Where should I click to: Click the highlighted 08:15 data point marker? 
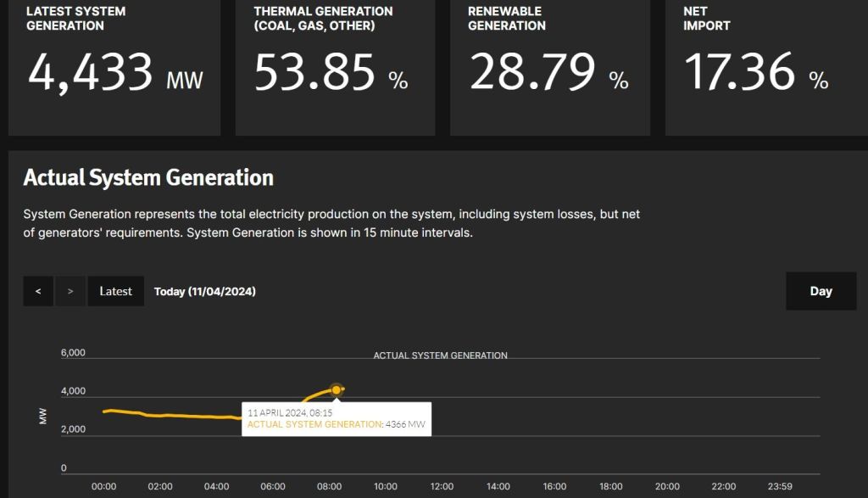pyautogui.click(x=337, y=389)
